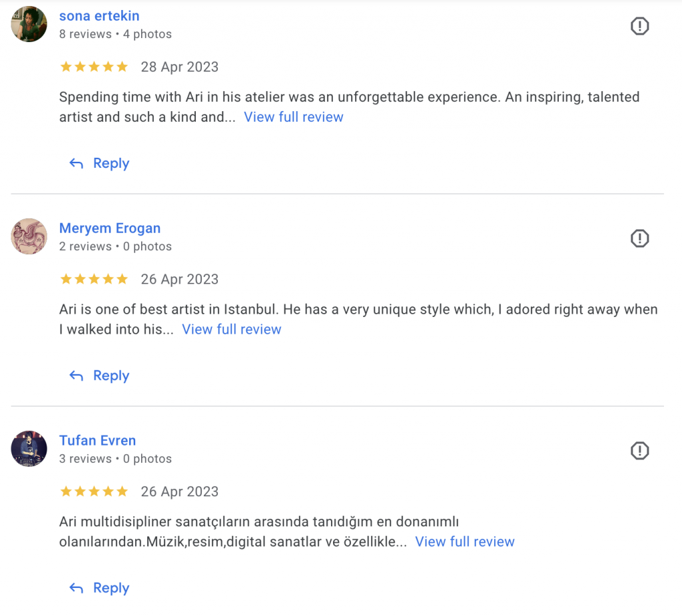Click reply arrow icon under Tufan Evren's review
The image size is (682, 616).
(x=77, y=589)
